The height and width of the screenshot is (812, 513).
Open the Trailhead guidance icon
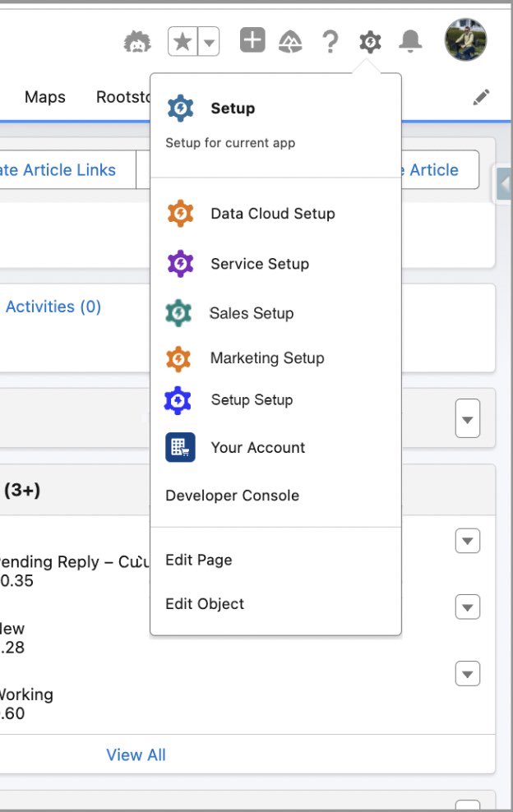pos(291,41)
